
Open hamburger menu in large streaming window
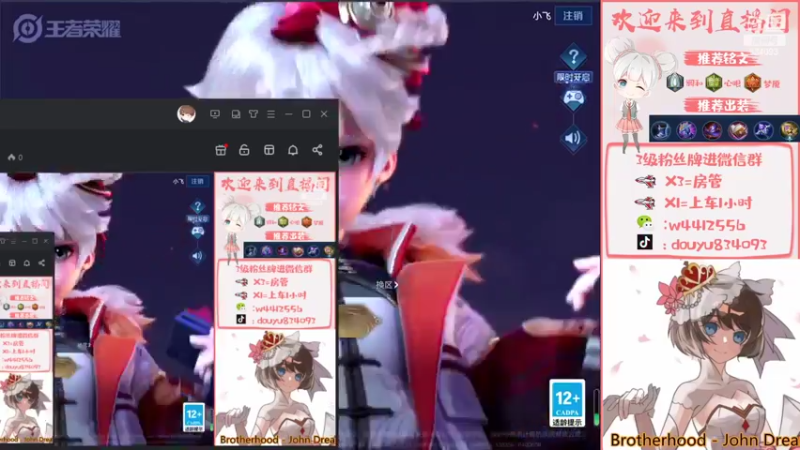pyautogui.click(x=271, y=114)
